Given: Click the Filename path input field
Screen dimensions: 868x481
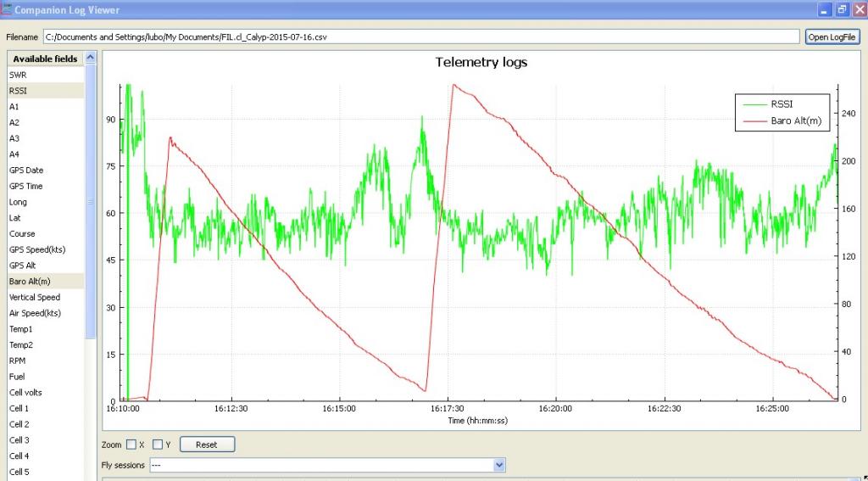Looking at the screenshot, I should click(421, 37).
